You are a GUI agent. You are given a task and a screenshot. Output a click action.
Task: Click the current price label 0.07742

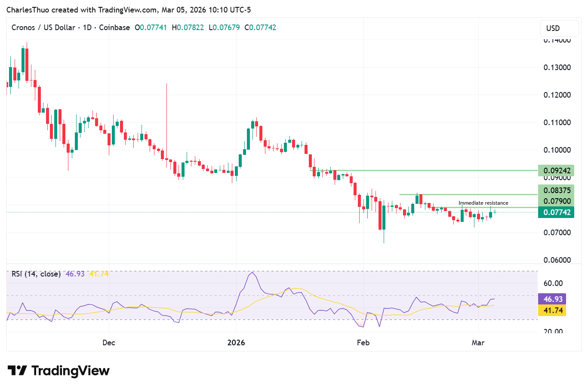pos(556,212)
